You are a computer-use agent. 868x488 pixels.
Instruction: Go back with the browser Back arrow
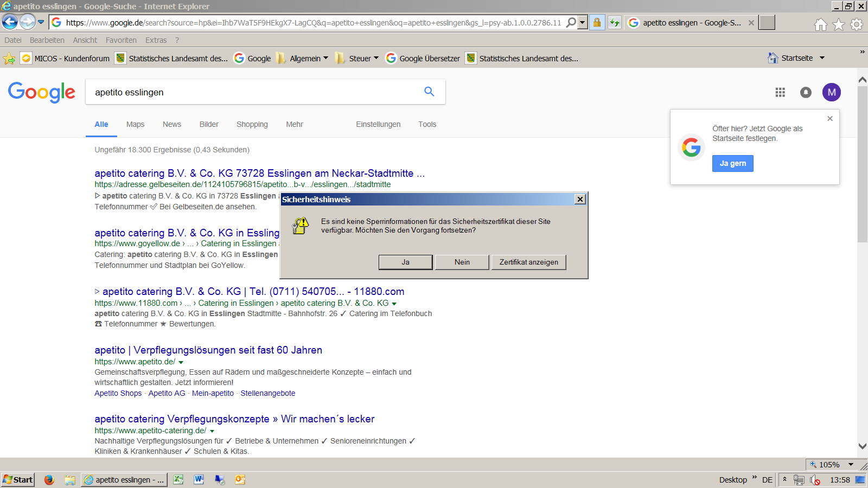(x=10, y=22)
